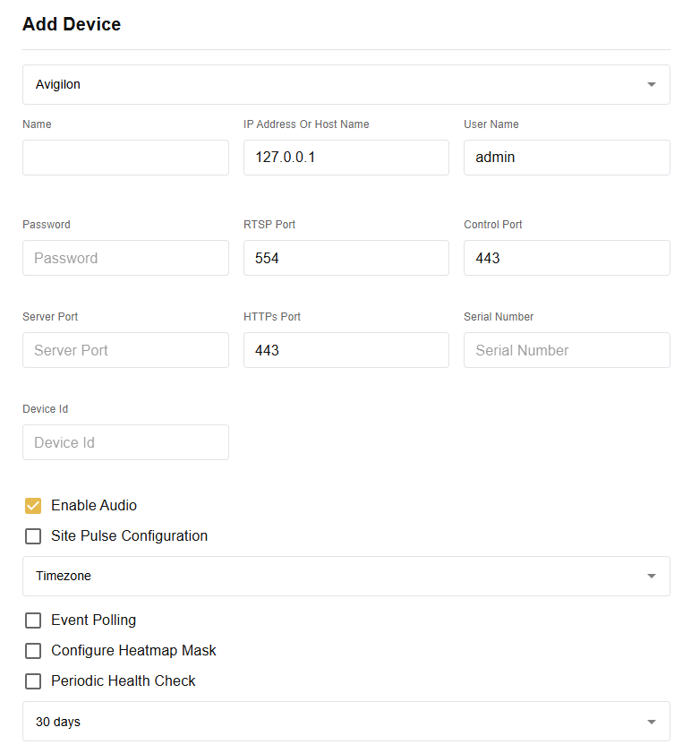The width and height of the screenshot is (700, 753).
Task: Click the RTSP Port field showing 554
Action: (x=346, y=258)
